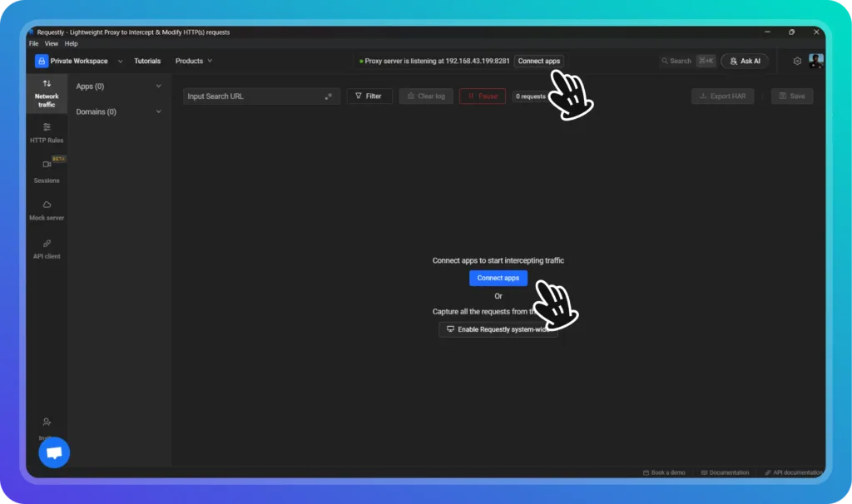
Task: Open the Mock server section
Action: [47, 210]
